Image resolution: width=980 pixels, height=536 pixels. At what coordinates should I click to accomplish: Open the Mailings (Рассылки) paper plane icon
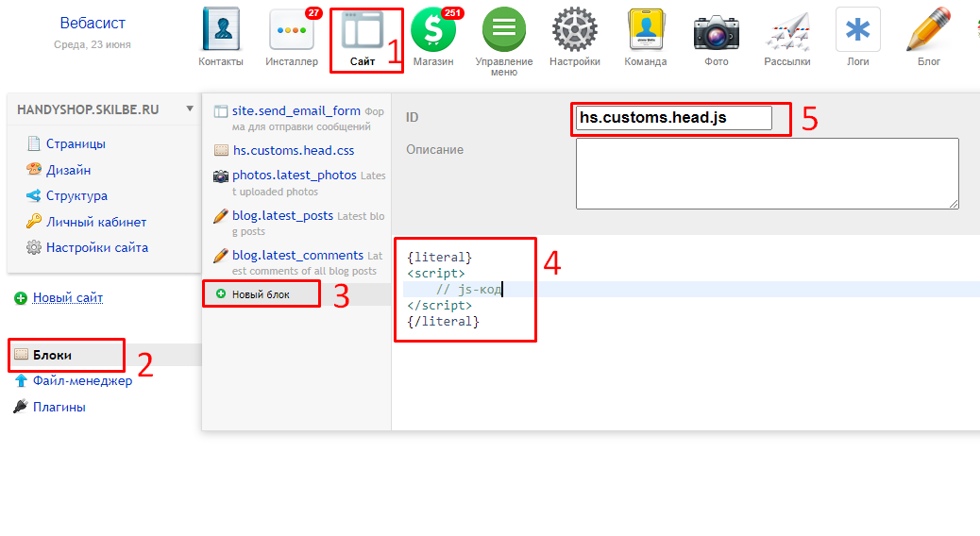[x=787, y=31]
